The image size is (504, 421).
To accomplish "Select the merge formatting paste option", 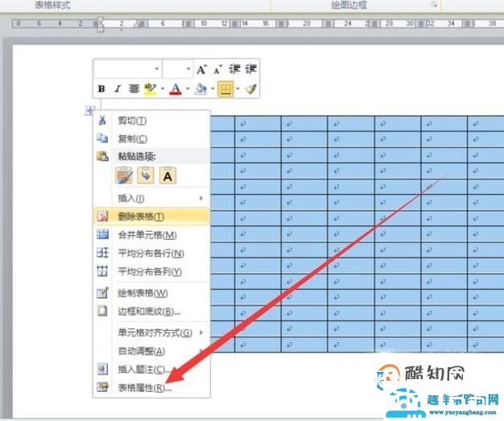I will [146, 175].
